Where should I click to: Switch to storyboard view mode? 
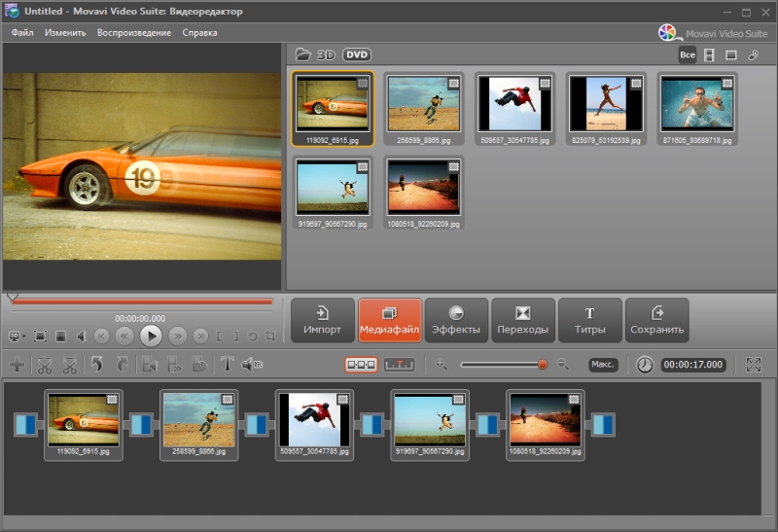coord(361,365)
